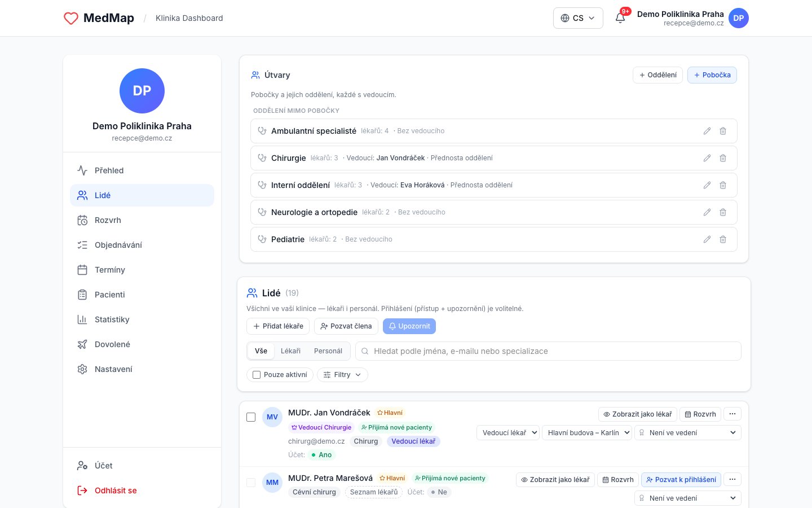Image resolution: width=812 pixels, height=508 pixels.
Task: Click Zobrazit jako lékař for Jan Vondráček
Action: [638, 414]
